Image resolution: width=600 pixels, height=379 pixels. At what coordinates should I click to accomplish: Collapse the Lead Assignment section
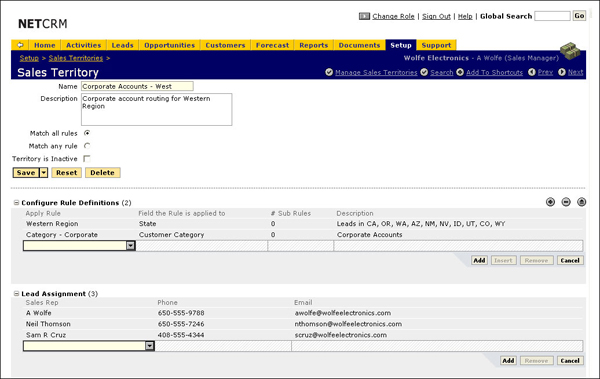pos(16,294)
